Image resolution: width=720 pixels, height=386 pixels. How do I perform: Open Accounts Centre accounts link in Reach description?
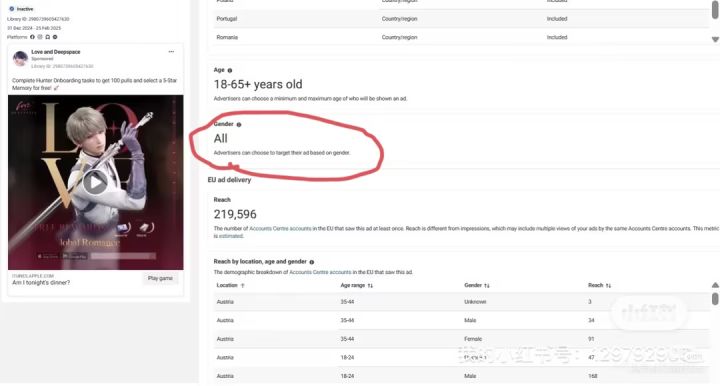click(280, 229)
